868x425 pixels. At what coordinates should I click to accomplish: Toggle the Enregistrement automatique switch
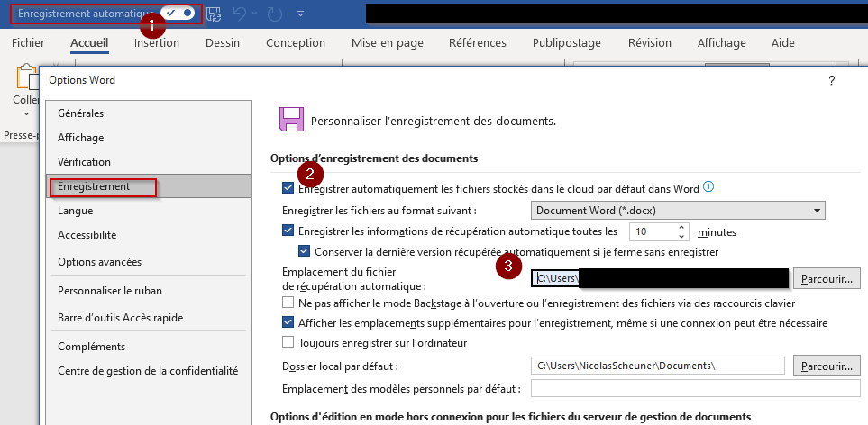pyautogui.click(x=178, y=13)
